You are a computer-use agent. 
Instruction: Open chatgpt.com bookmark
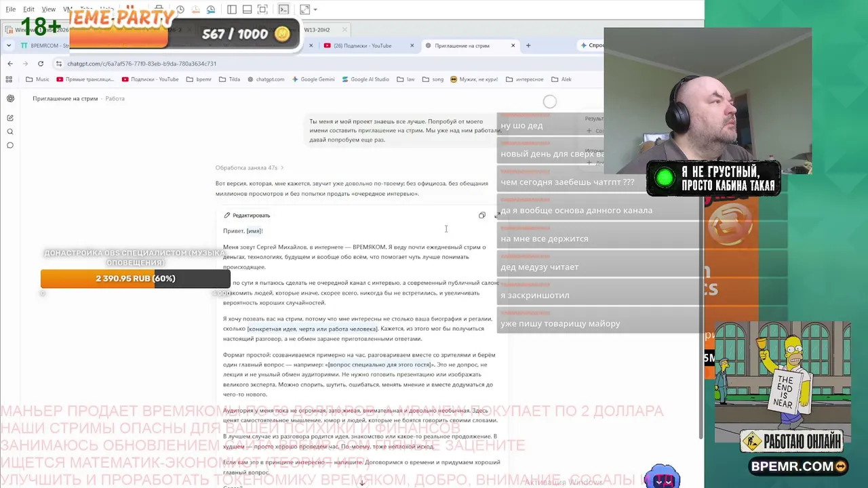pyautogui.click(x=266, y=79)
